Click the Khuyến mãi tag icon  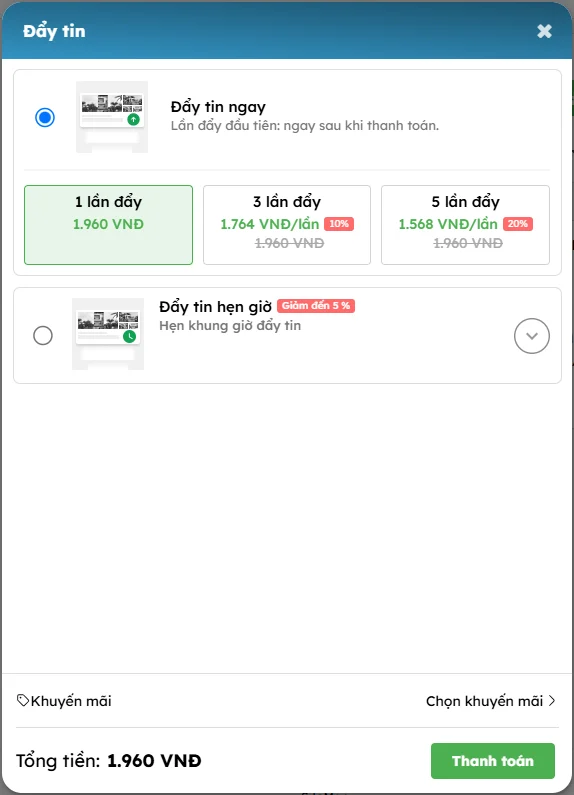tap(23, 701)
